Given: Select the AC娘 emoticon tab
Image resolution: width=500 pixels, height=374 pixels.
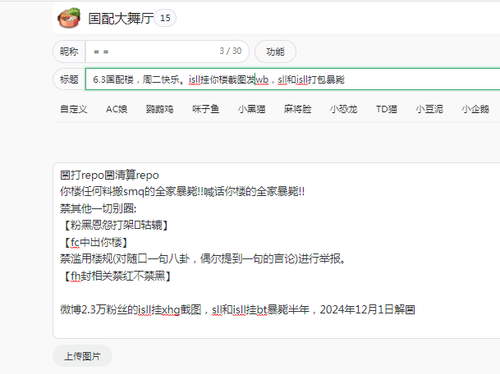Looking at the screenshot, I should [116, 109].
